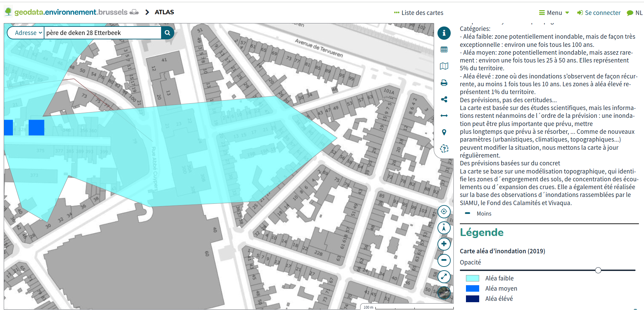Image resolution: width=644 pixels, height=310 pixels.
Task: Reset map orientation to north
Action: click(x=444, y=228)
